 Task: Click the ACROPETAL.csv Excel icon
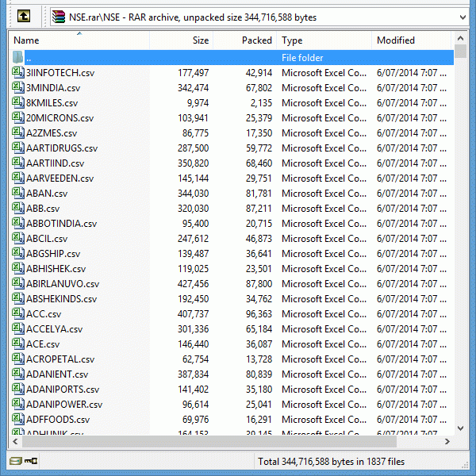(x=18, y=359)
